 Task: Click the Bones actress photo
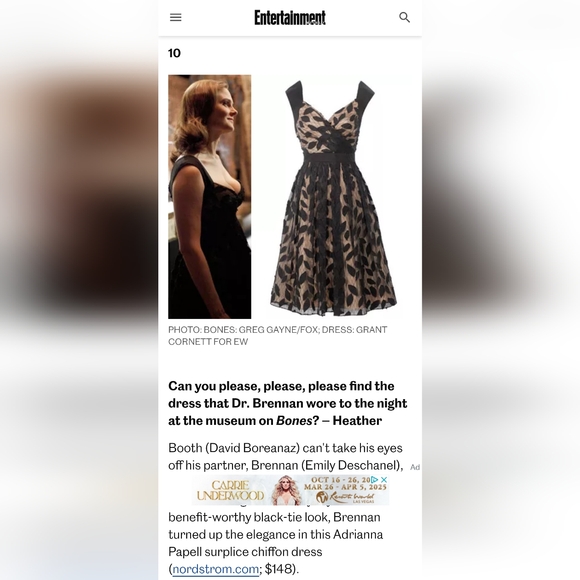tap(210, 197)
